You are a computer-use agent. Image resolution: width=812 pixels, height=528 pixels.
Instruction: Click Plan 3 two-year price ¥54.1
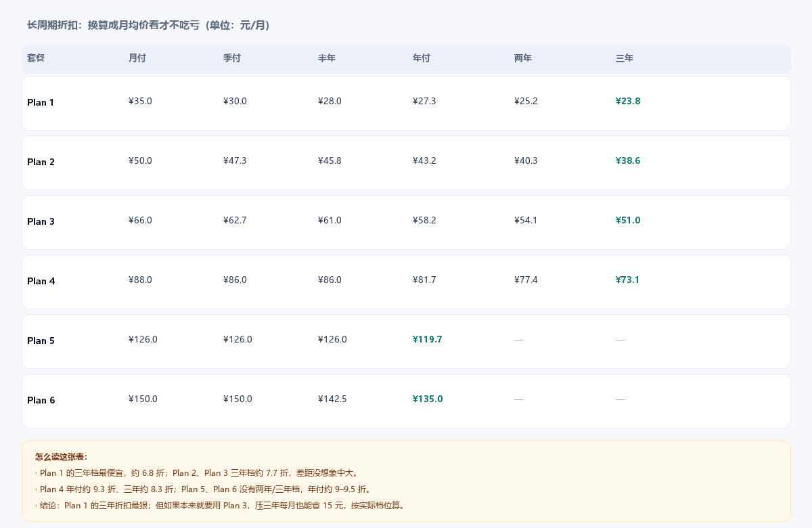(526, 220)
